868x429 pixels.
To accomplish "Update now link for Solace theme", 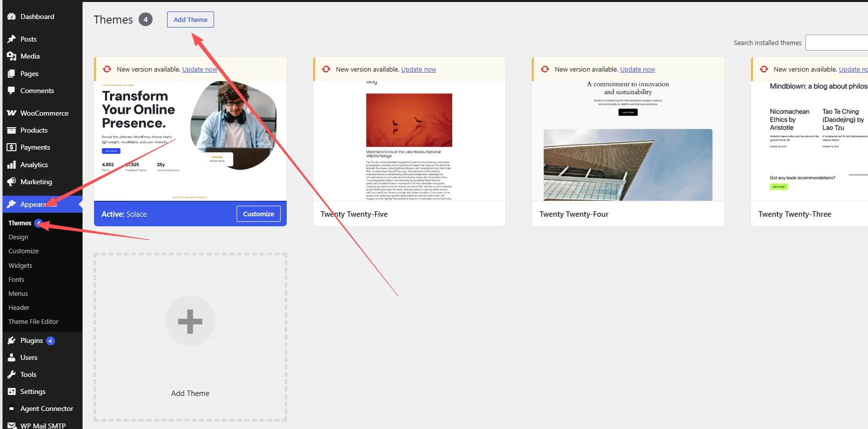I will point(200,69).
